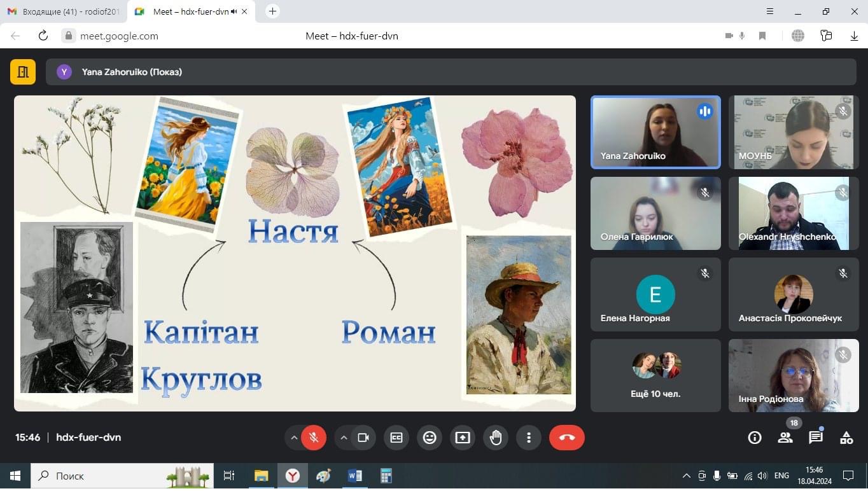Viewport: 868px width, 491px height.
Task: Click the Yana Zahoruiko presentation label
Action: (132, 72)
